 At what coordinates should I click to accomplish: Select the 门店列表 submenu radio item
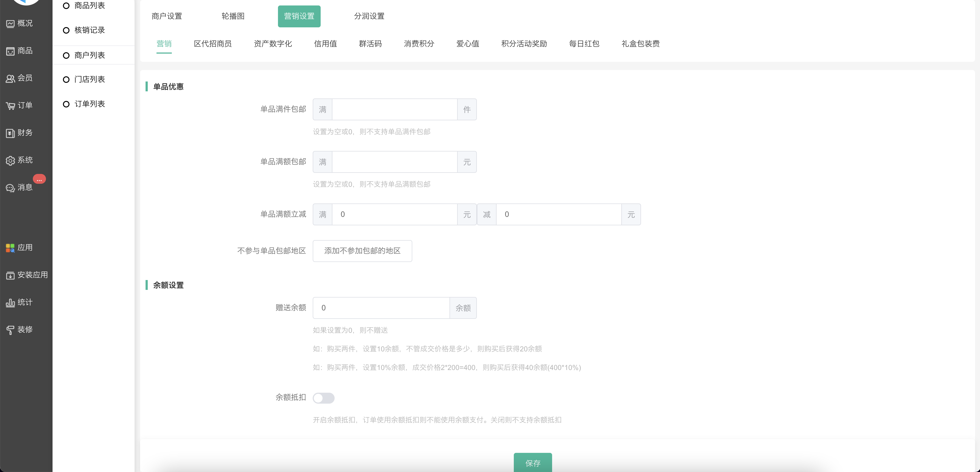(66, 80)
